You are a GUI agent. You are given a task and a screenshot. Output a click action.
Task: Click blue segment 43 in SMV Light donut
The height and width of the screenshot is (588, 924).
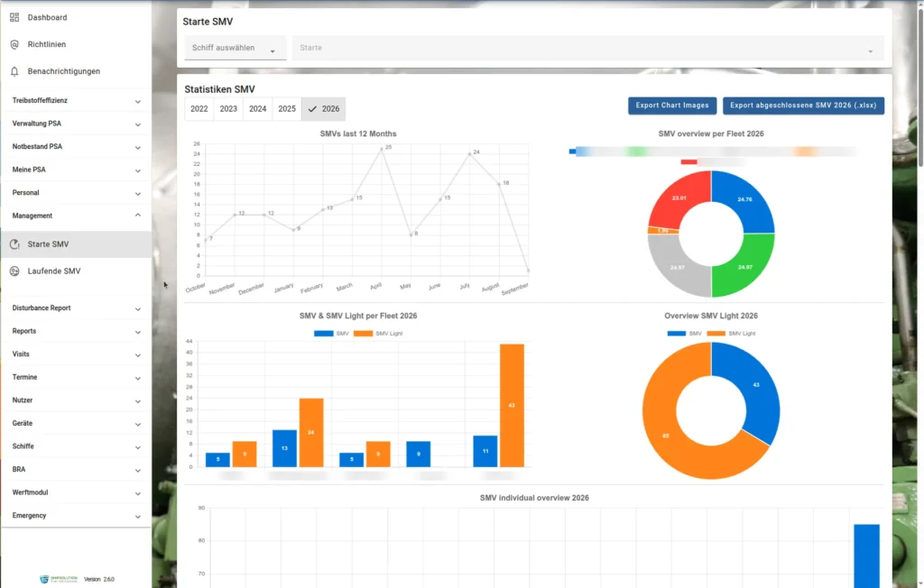pyautogui.click(x=757, y=385)
